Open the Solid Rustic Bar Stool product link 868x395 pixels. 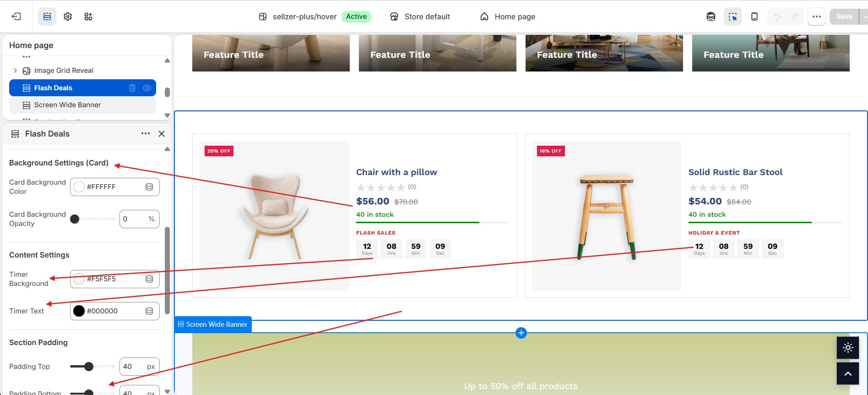(x=735, y=172)
